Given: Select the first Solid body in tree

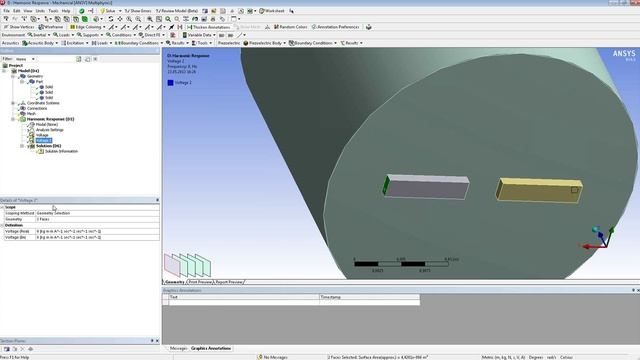Looking at the screenshot, I should (49, 87).
